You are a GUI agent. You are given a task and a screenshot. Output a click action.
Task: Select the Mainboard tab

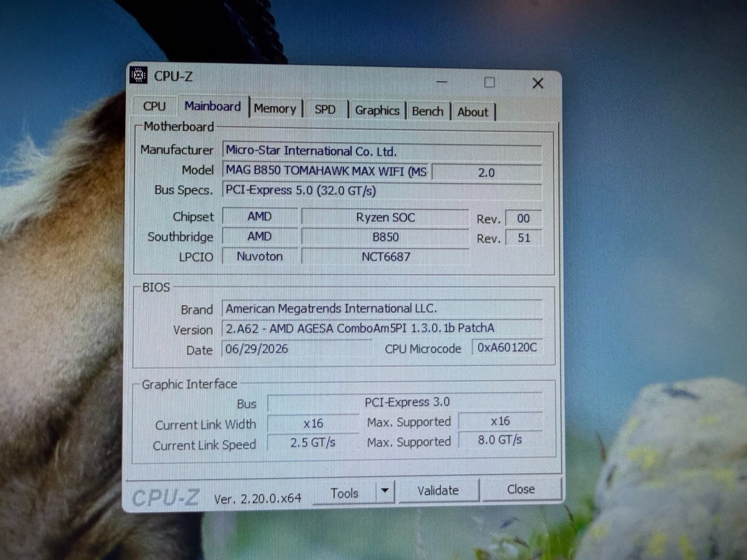[212, 106]
